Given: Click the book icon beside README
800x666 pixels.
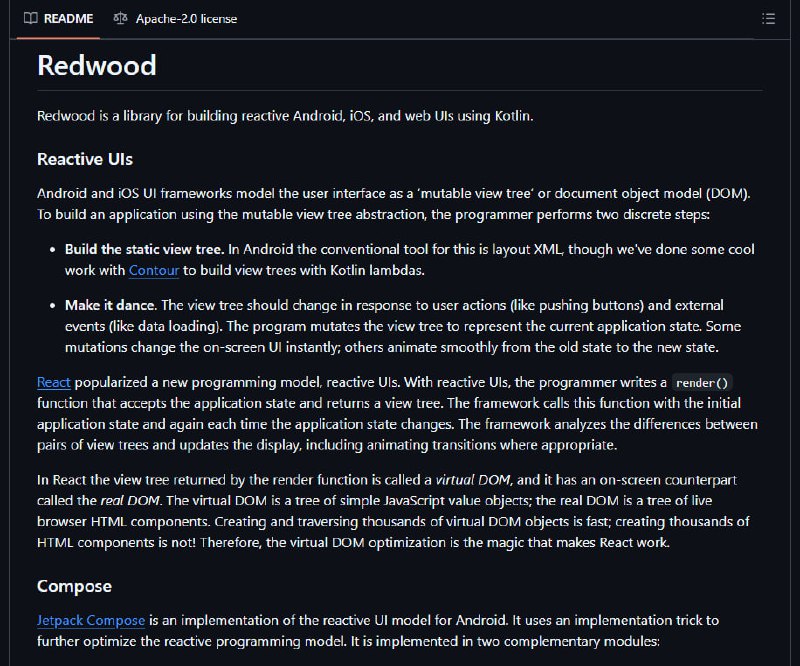Looking at the screenshot, I should point(31,18).
